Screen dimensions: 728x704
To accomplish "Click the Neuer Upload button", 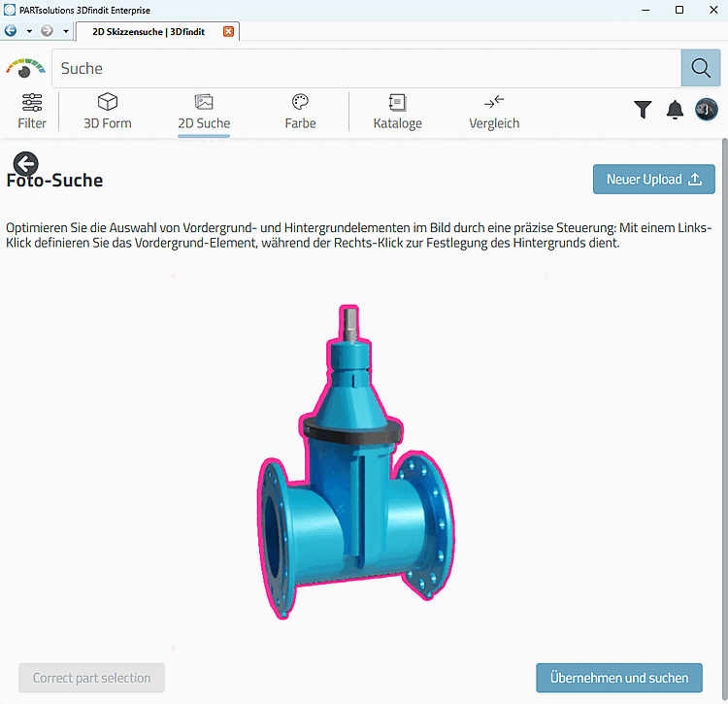I will coord(653,180).
